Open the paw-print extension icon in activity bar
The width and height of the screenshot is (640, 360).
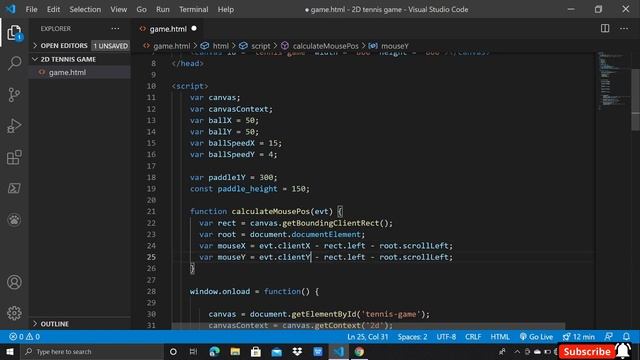[x=14, y=220]
